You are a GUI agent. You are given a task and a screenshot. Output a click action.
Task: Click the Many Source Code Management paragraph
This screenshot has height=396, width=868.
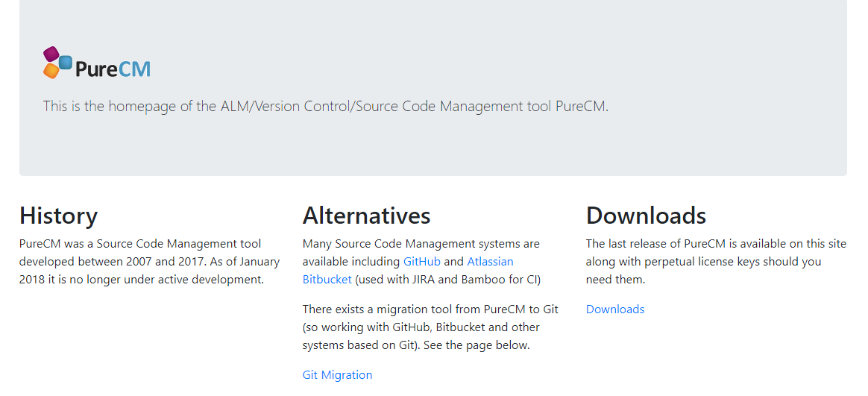pyautogui.click(x=421, y=244)
